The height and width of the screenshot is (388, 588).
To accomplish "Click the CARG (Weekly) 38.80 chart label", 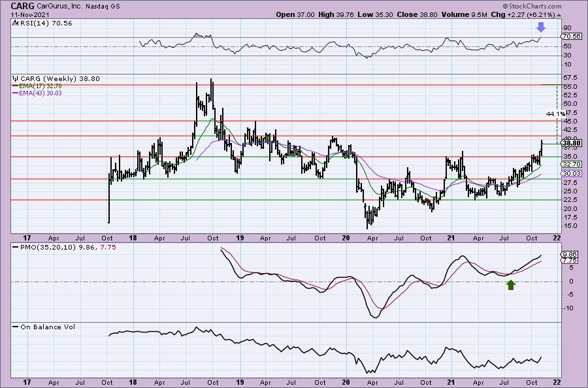I will click(60, 79).
